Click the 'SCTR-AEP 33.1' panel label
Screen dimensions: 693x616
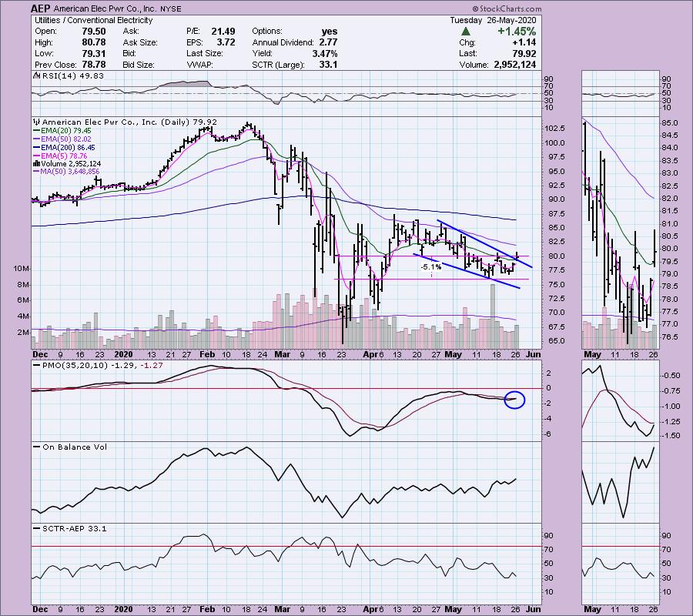74,528
